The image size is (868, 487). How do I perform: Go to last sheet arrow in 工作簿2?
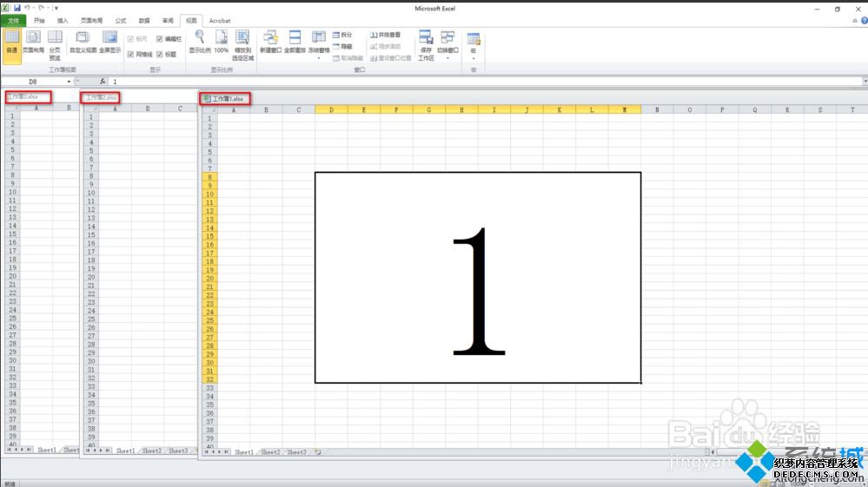pos(108,451)
